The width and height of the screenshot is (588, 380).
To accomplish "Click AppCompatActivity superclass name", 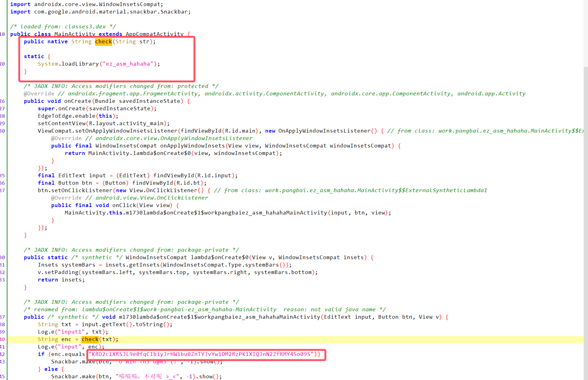I will 154,34.
